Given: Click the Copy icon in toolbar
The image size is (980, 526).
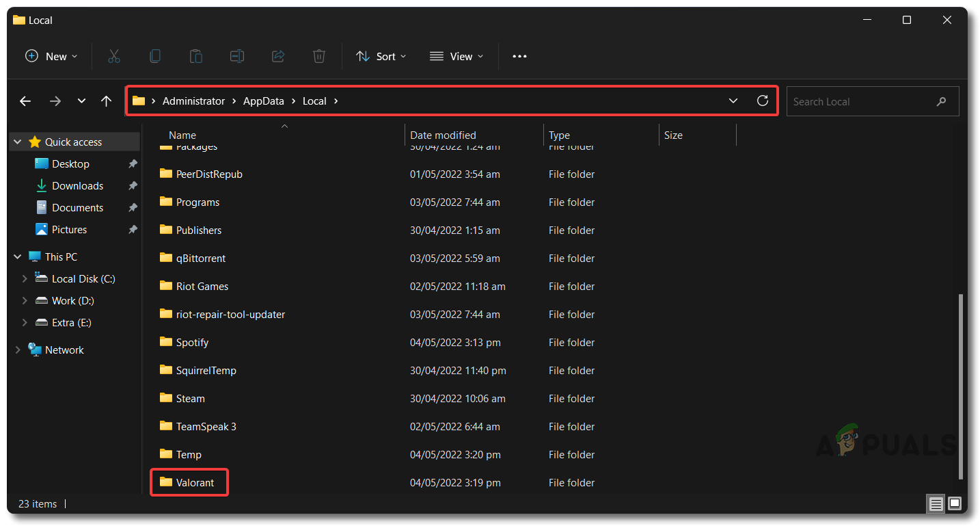Looking at the screenshot, I should click(155, 56).
